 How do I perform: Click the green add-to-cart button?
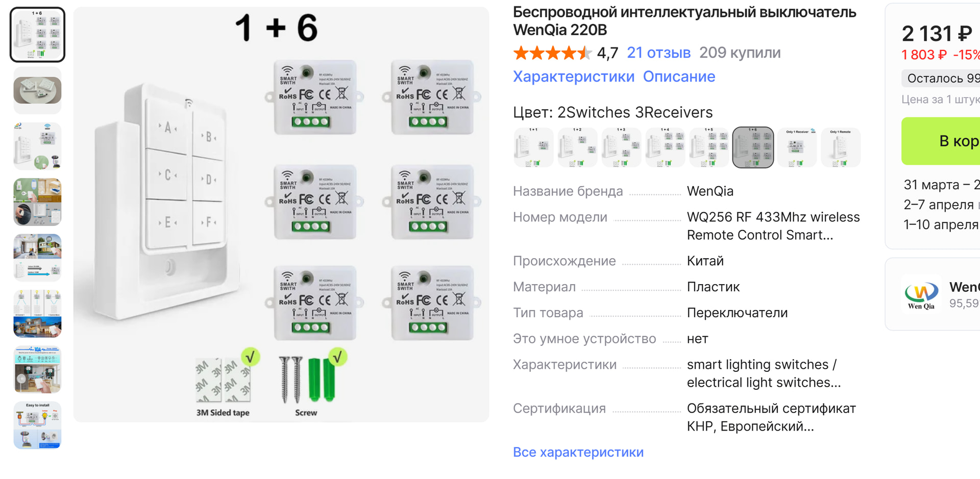pyautogui.click(x=944, y=141)
